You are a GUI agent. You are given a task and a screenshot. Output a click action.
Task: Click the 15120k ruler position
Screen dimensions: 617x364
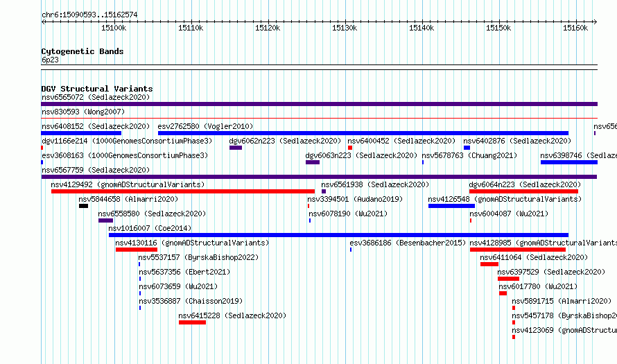click(268, 28)
